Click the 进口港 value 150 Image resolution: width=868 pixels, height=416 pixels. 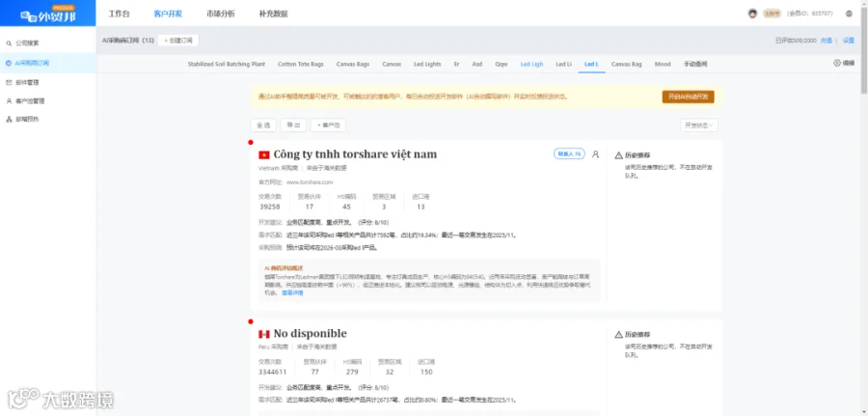point(425,372)
